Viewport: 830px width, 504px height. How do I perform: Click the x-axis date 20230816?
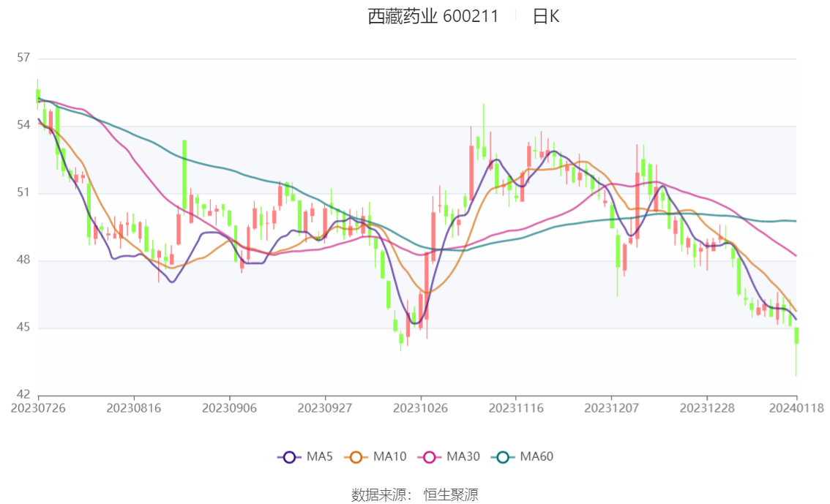134,408
